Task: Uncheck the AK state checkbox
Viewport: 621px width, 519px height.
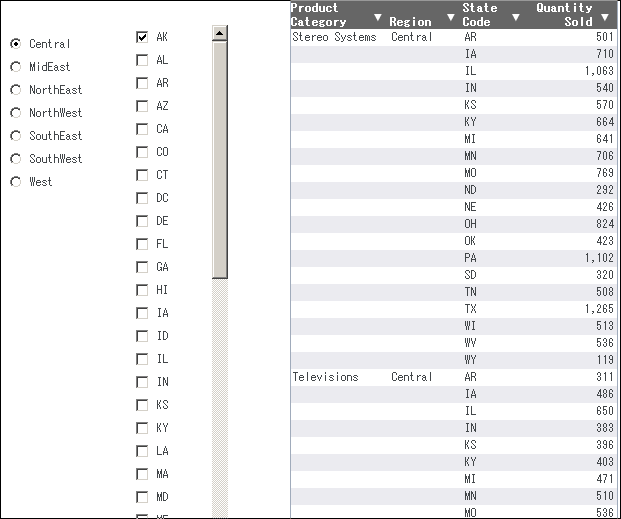Action: pyautogui.click(x=142, y=37)
